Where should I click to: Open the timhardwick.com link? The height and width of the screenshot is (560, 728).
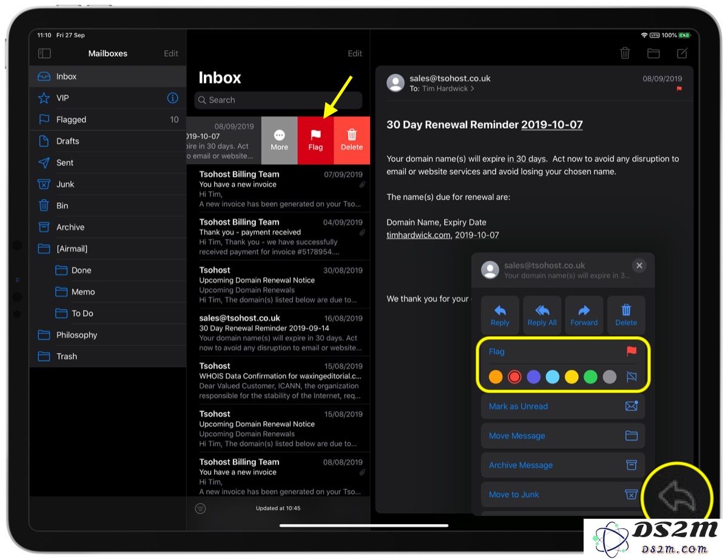pyautogui.click(x=419, y=235)
